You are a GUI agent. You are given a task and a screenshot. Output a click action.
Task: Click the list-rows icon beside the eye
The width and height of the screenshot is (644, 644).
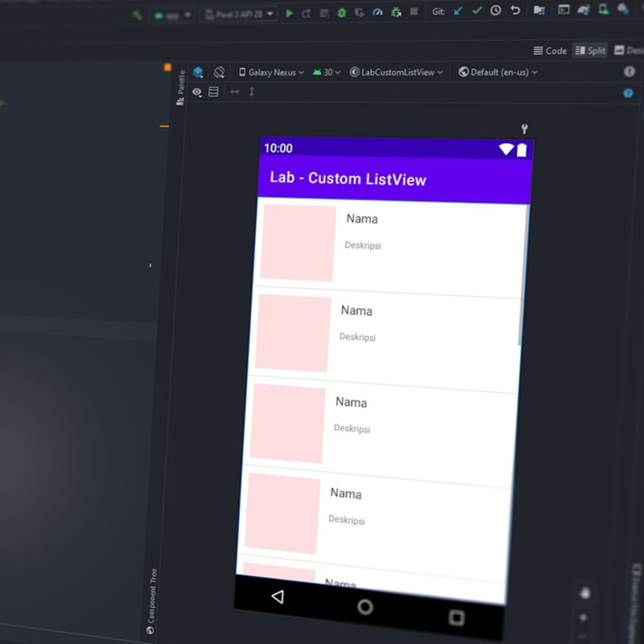click(x=213, y=92)
